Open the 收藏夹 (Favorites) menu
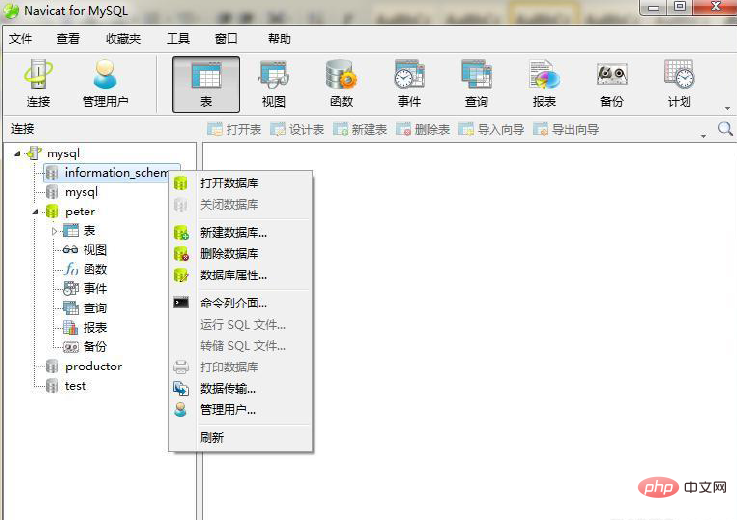The width and height of the screenshot is (737, 520). tap(124, 39)
